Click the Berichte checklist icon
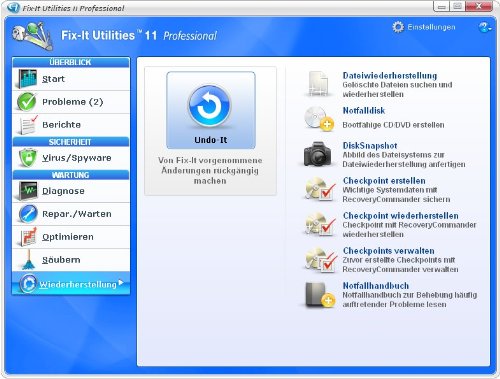Viewport: 500px width, 379px height. pos(28,125)
